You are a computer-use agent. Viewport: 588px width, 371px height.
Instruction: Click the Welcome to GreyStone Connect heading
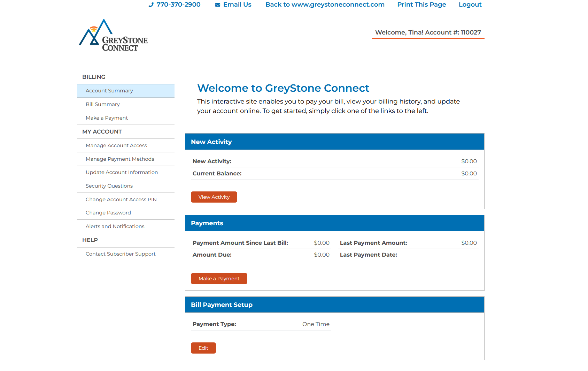tap(283, 88)
